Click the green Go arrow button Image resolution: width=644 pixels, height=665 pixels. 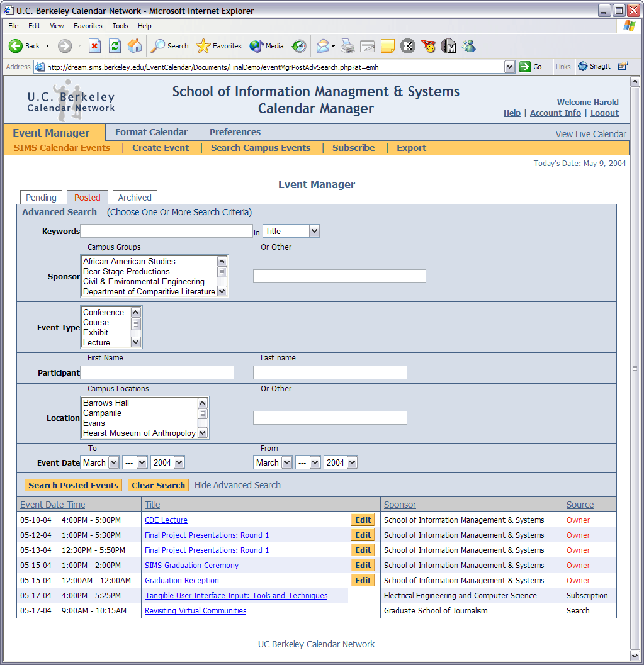[x=525, y=67]
